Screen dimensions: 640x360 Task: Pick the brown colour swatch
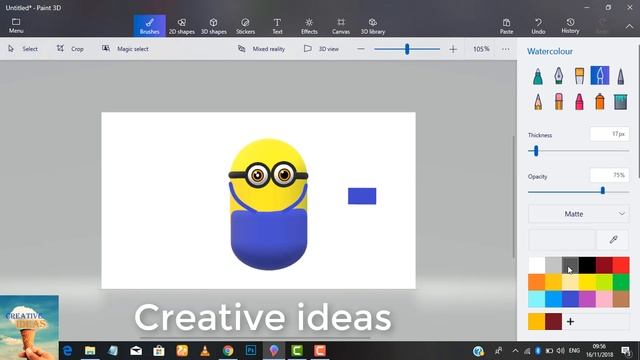[621, 299]
